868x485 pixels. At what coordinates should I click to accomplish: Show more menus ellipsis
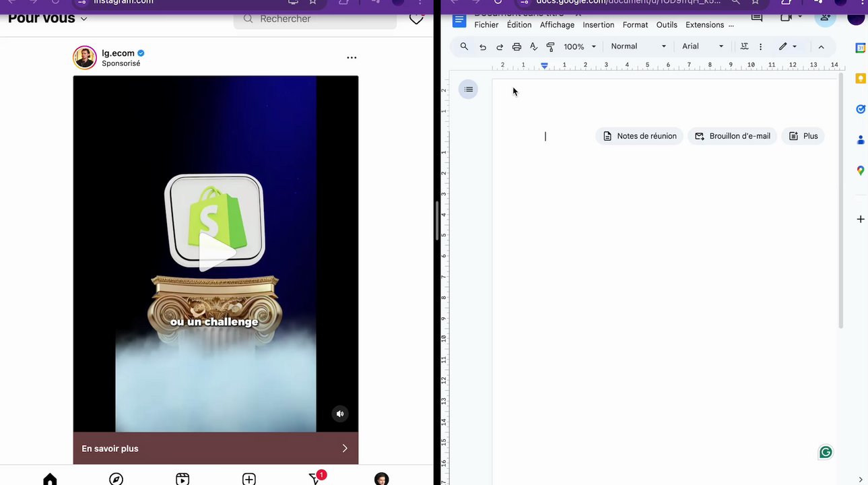pos(731,26)
